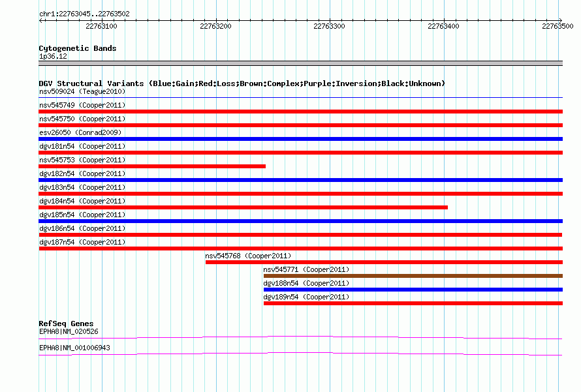Click the brown nsv545771 complex variant bar
This screenshot has width=581, height=392.
coord(413,276)
